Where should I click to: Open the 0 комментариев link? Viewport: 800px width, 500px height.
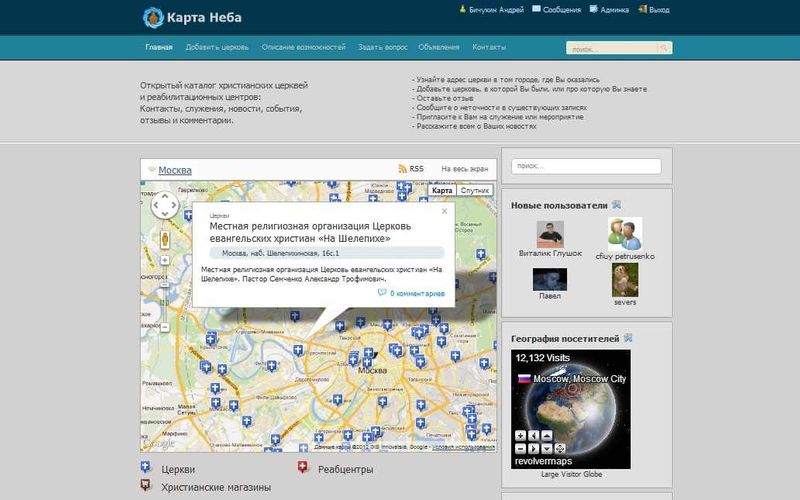[417, 294]
